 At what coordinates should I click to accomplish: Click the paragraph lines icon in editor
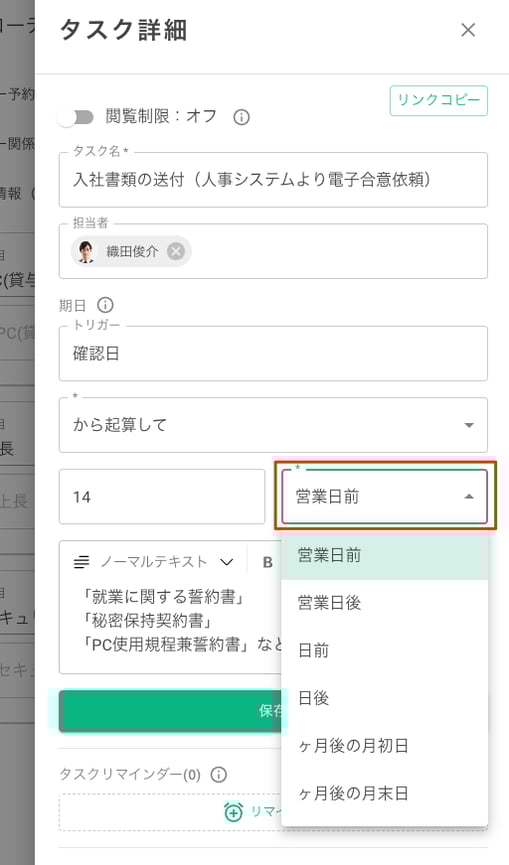pos(81,562)
